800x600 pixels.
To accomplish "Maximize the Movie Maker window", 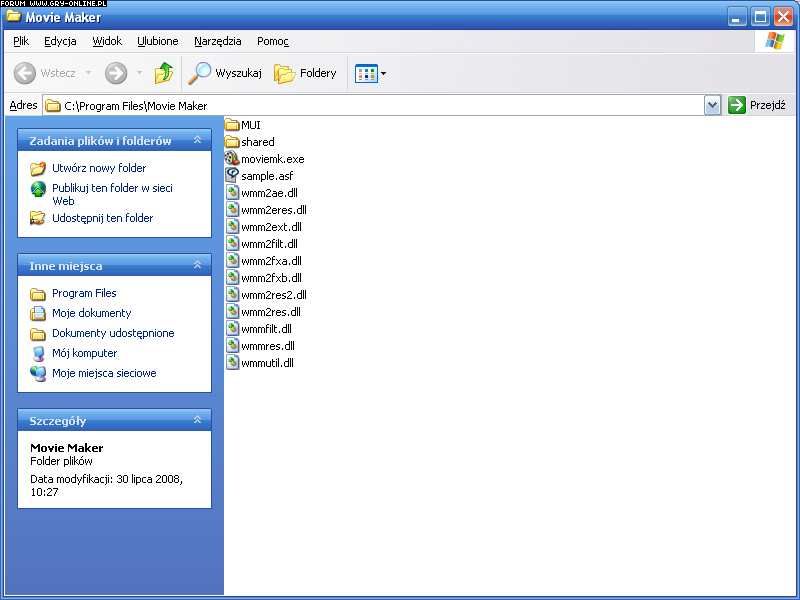I will click(760, 17).
